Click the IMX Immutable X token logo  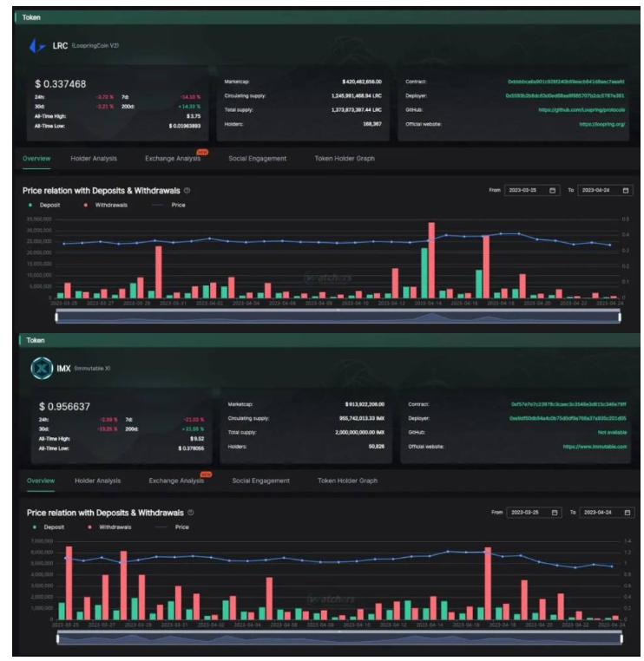tap(42, 368)
